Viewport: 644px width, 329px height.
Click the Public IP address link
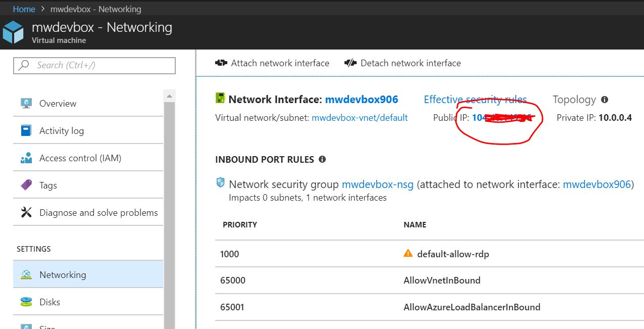click(x=502, y=118)
